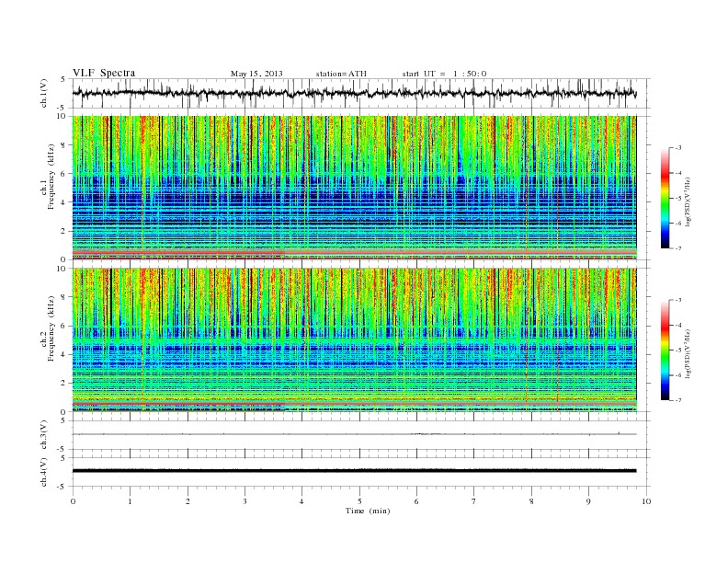Click the time axis tick label "0"
The height and width of the screenshot is (563, 728).
(x=73, y=501)
